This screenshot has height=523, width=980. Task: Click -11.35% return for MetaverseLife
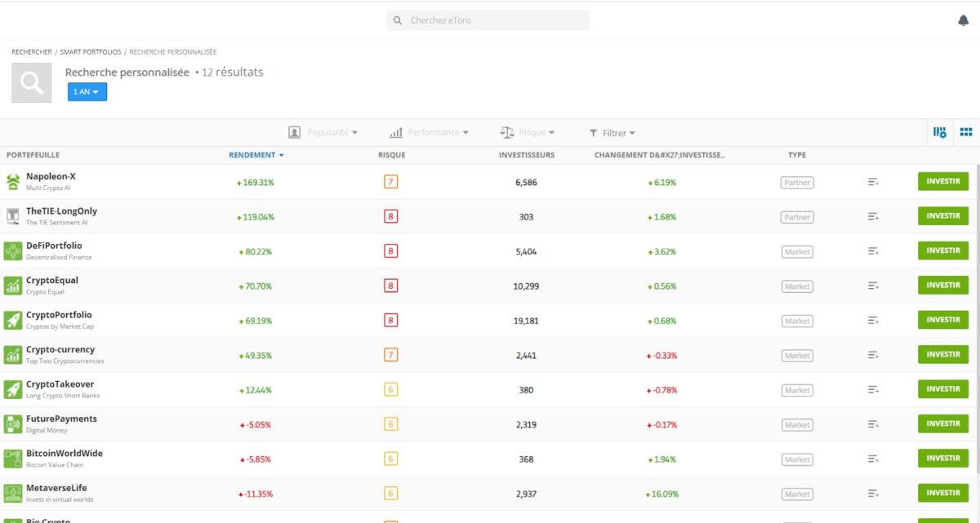point(256,494)
